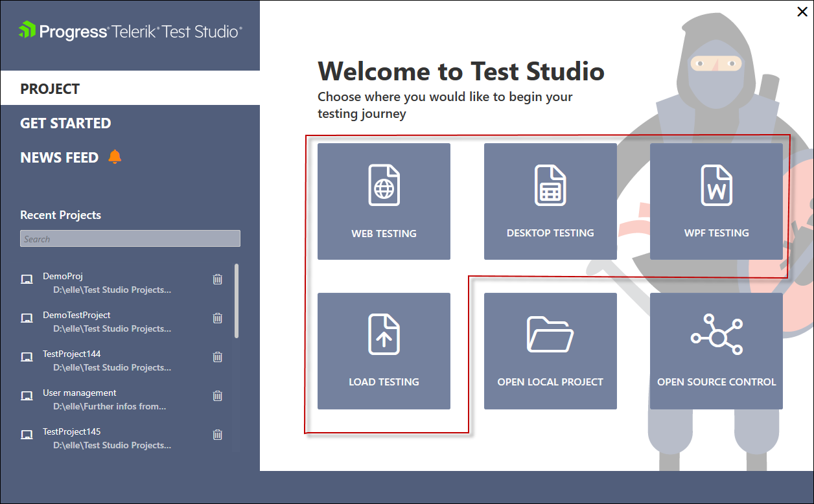Click the path 'D:\elle\Further infos from...'
This screenshot has height=504, width=814.
coord(110,407)
